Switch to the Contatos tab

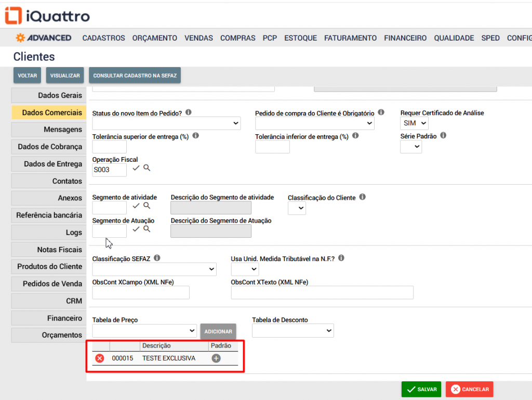(48, 181)
